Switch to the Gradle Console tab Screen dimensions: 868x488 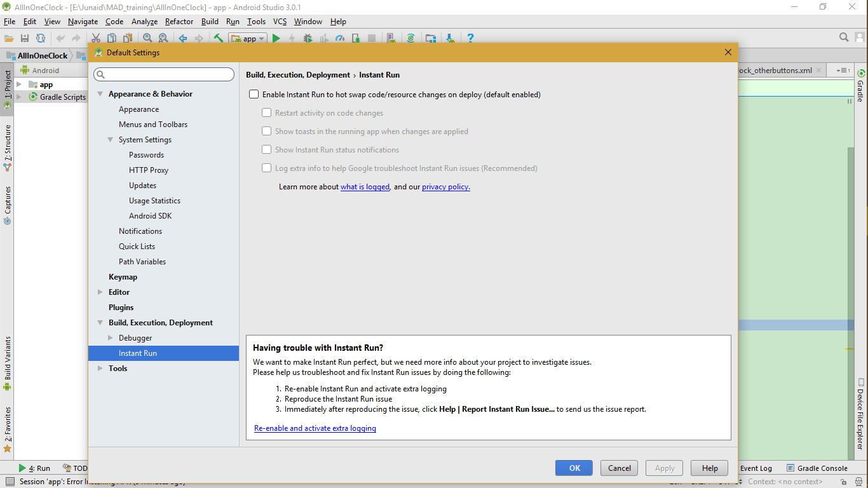[817, 468]
